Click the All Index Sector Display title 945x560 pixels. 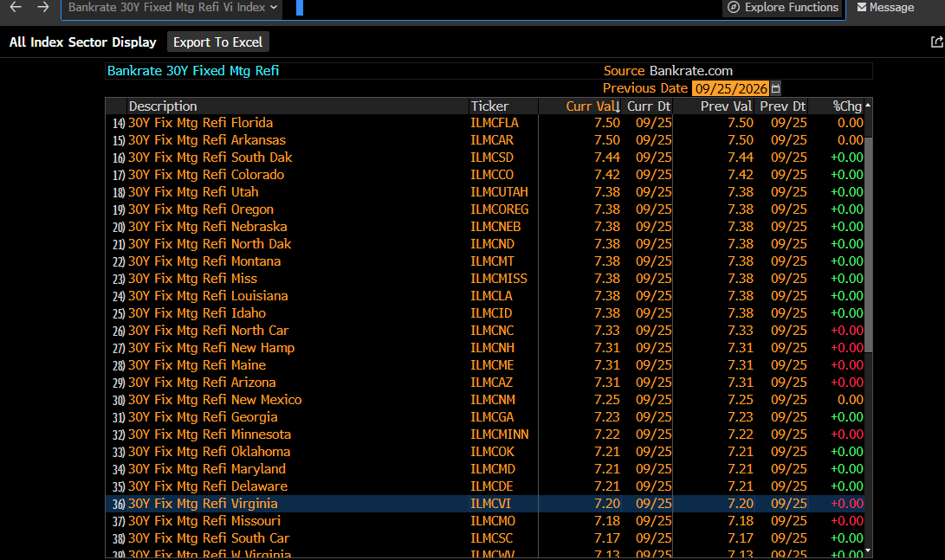(82, 42)
